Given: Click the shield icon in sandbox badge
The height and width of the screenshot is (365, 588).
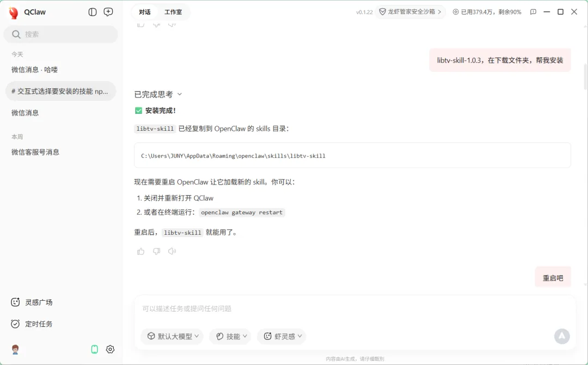Looking at the screenshot, I should (382, 12).
